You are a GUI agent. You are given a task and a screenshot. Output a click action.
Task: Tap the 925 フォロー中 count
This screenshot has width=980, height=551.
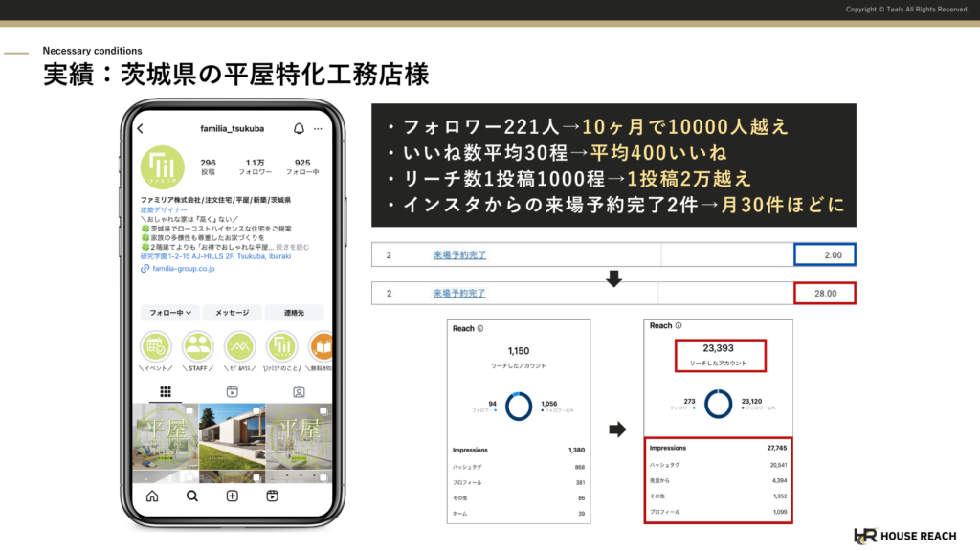point(302,166)
